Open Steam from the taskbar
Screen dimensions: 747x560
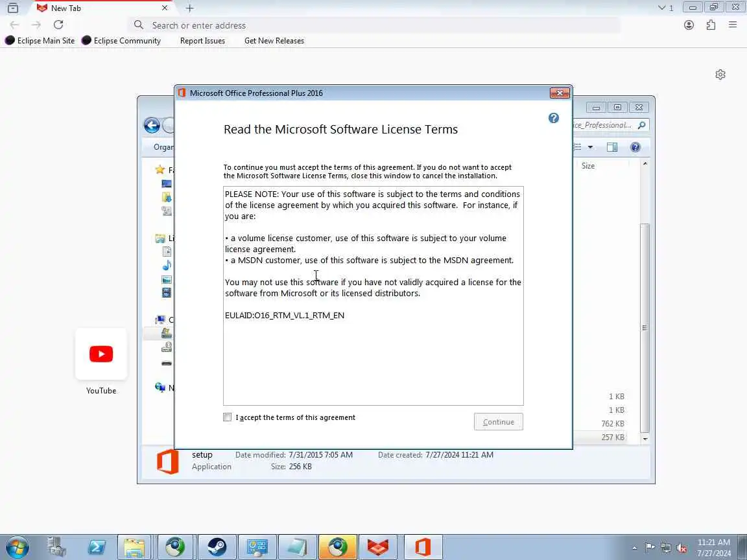click(217, 547)
